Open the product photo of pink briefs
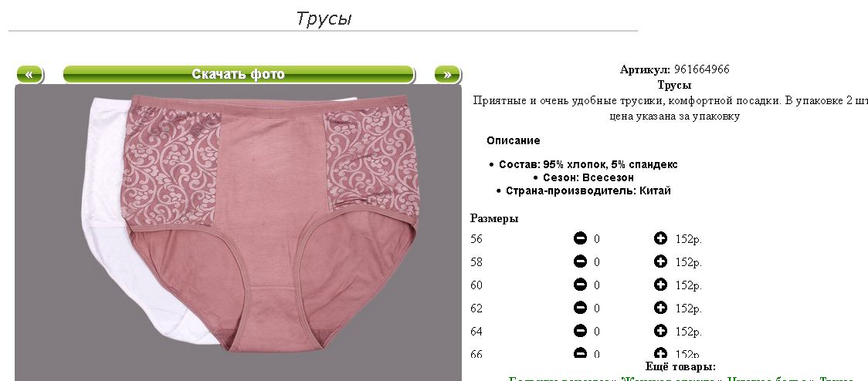The image size is (868, 381). tap(238, 232)
